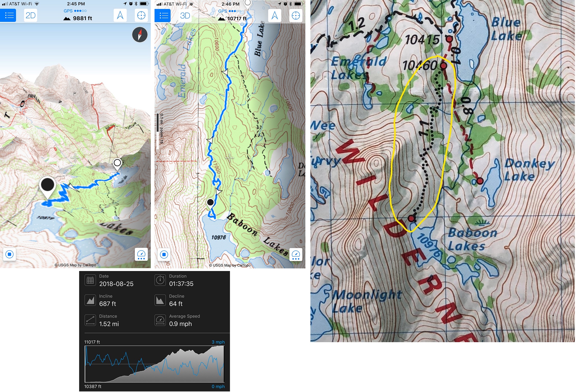Click the Moonlight Lake label on the paper map
The image size is (576, 392).
coord(366,302)
